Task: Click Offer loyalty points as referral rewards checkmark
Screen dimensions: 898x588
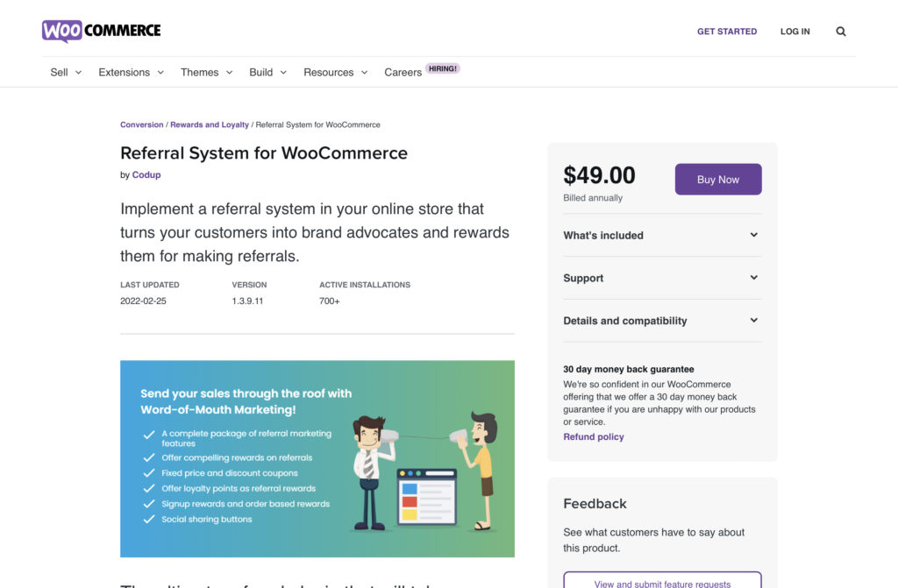Action: 149,488
